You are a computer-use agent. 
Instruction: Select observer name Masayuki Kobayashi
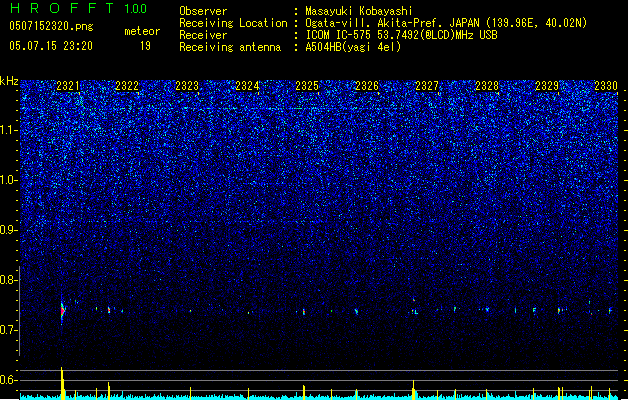tap(359, 11)
